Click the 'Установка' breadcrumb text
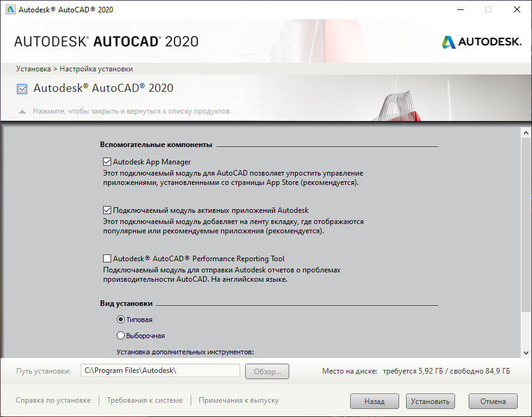The height and width of the screenshot is (417, 532). (34, 69)
